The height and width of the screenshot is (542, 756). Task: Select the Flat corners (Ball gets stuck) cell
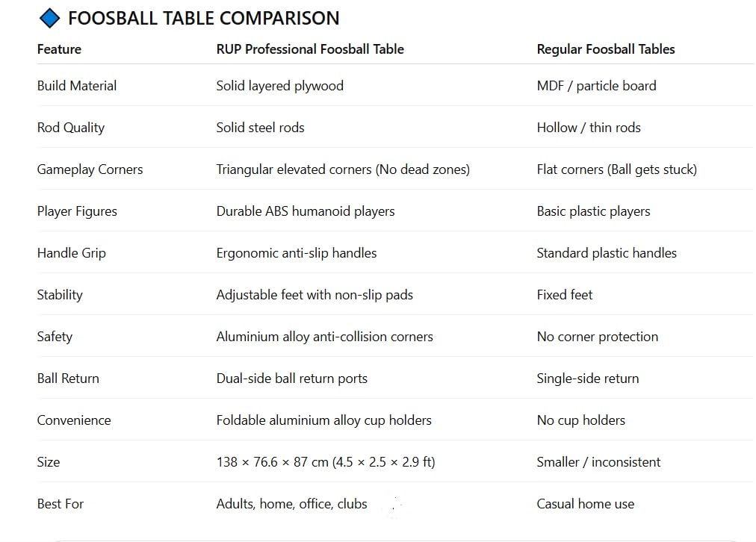pyautogui.click(x=616, y=169)
